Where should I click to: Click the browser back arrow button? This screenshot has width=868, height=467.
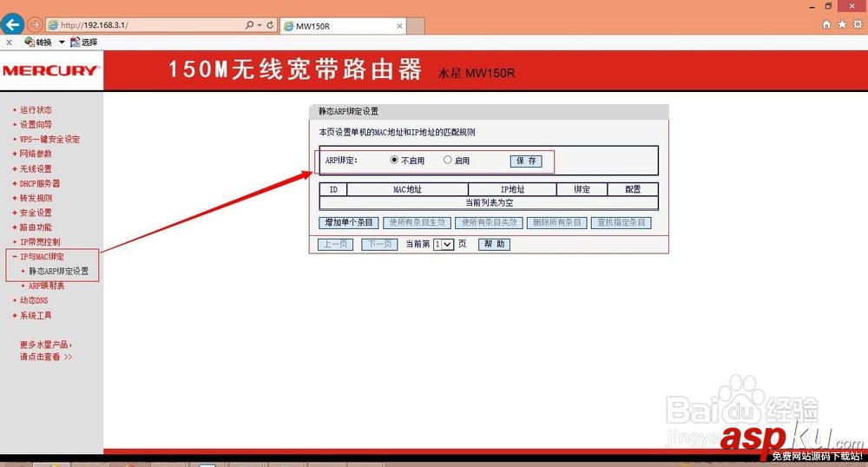pos(12,24)
